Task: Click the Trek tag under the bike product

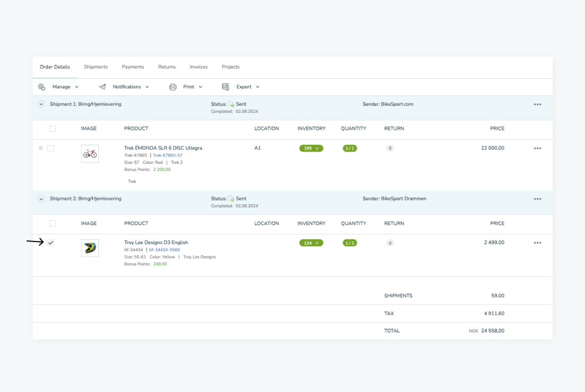Action: click(x=132, y=182)
